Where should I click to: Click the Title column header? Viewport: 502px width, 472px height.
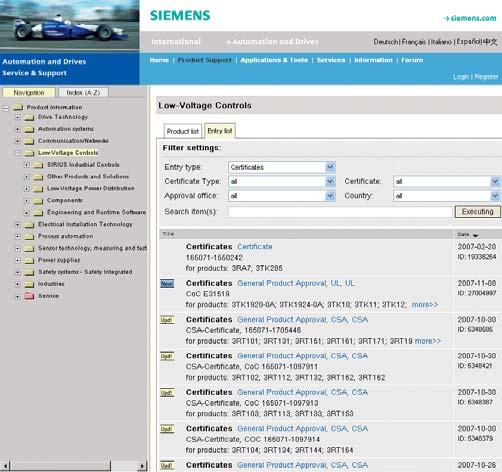tap(168, 234)
